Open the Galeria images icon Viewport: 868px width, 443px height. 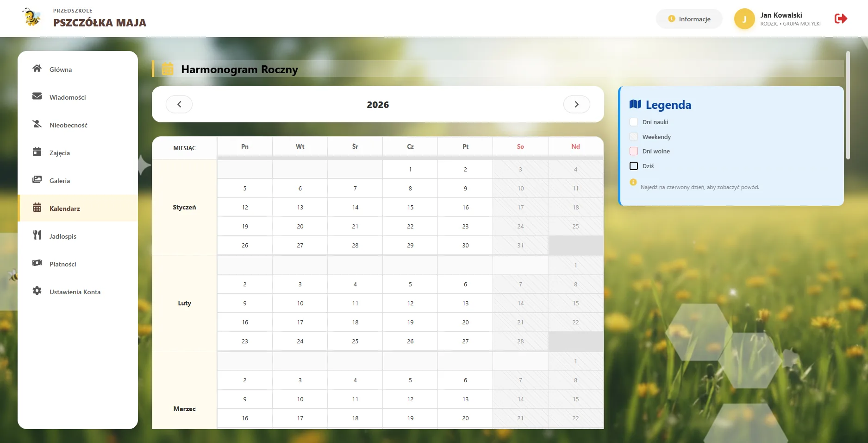(37, 180)
